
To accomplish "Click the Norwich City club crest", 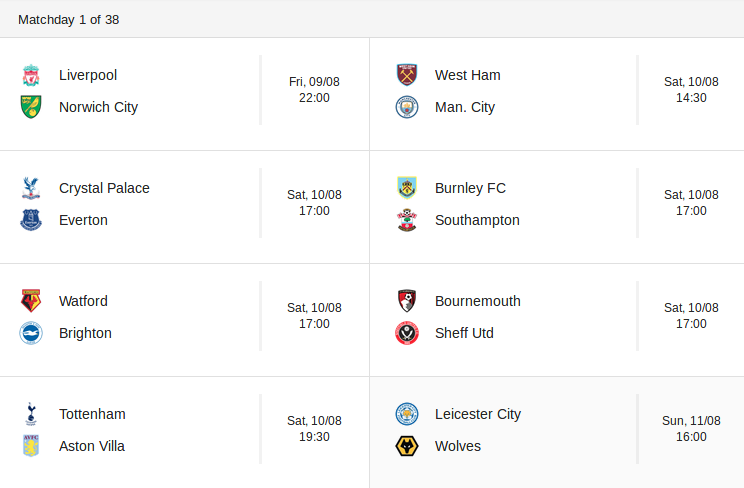I will (x=31, y=107).
